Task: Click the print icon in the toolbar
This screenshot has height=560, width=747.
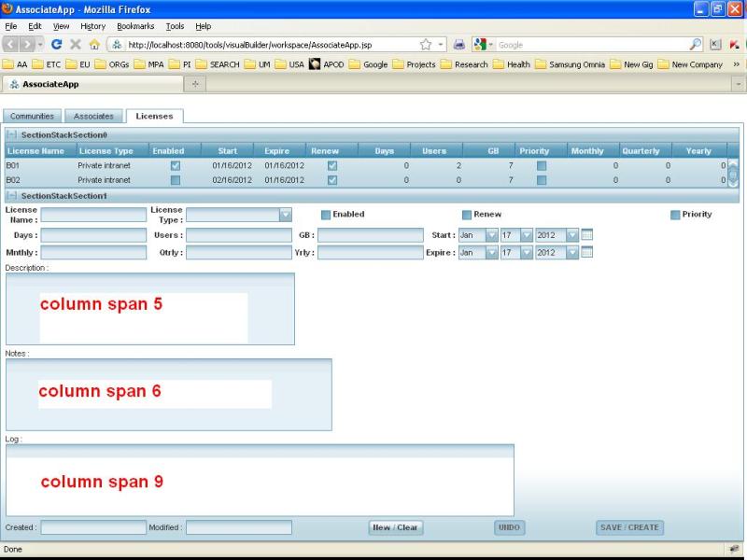Action: (458, 44)
